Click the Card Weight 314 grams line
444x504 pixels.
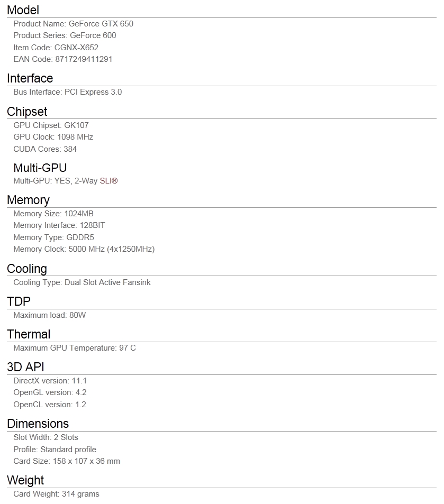(x=56, y=494)
